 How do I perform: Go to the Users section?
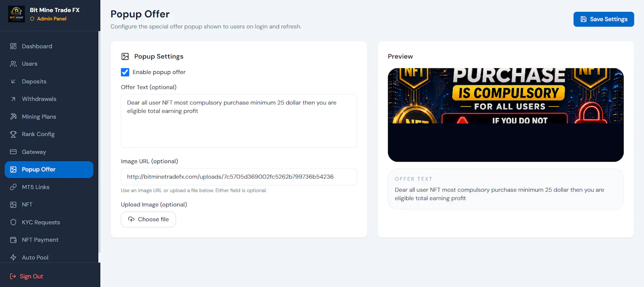[x=49, y=64]
